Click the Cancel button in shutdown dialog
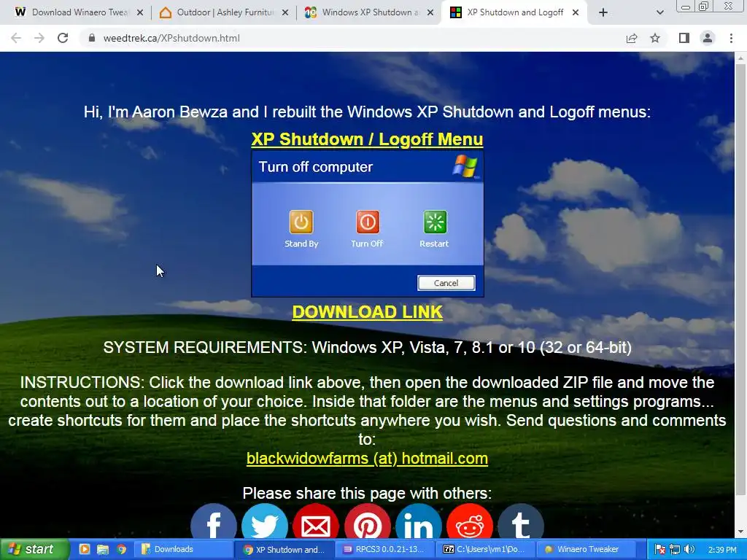 point(446,283)
